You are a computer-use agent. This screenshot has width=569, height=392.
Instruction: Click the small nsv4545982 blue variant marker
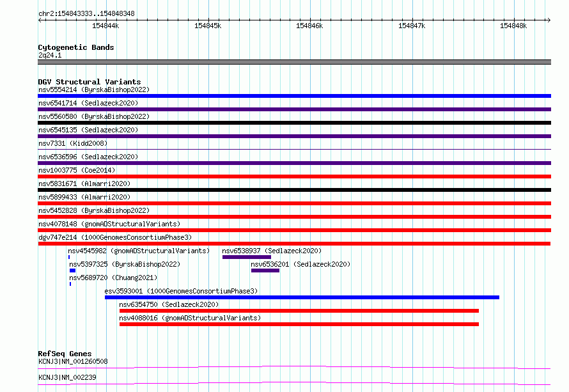pyautogui.click(x=69, y=257)
